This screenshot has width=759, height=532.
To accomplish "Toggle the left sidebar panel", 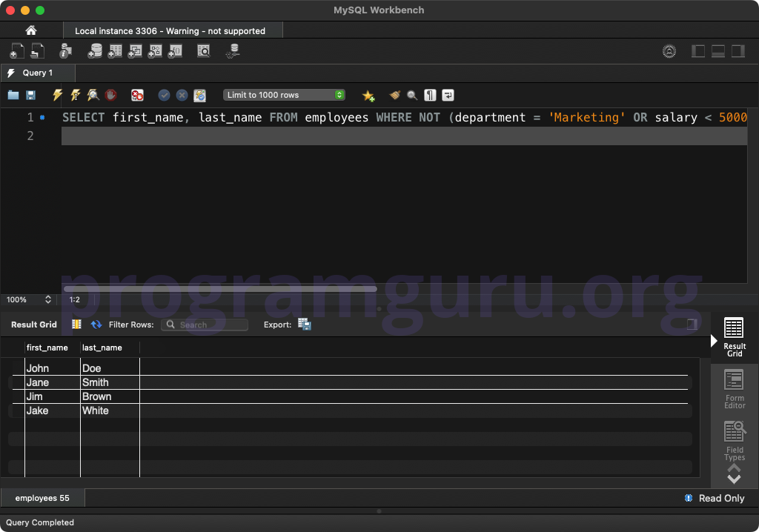I will click(x=698, y=51).
